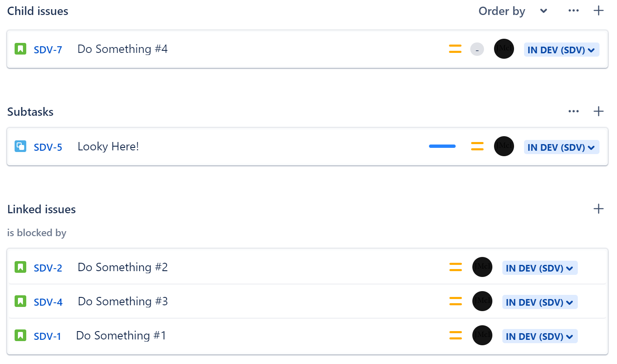The width and height of the screenshot is (617, 364).
Task: Click the subtask icon beside SDV-5
Action: 20,146
